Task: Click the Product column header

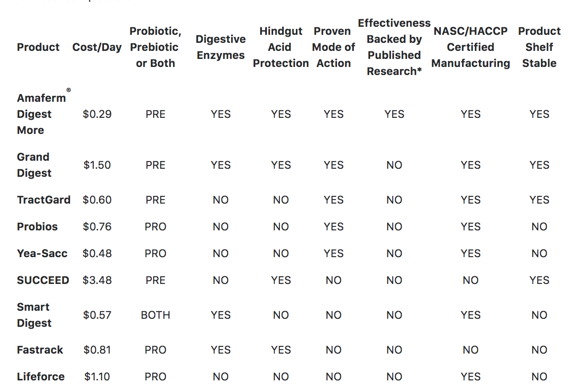Action: [38, 47]
